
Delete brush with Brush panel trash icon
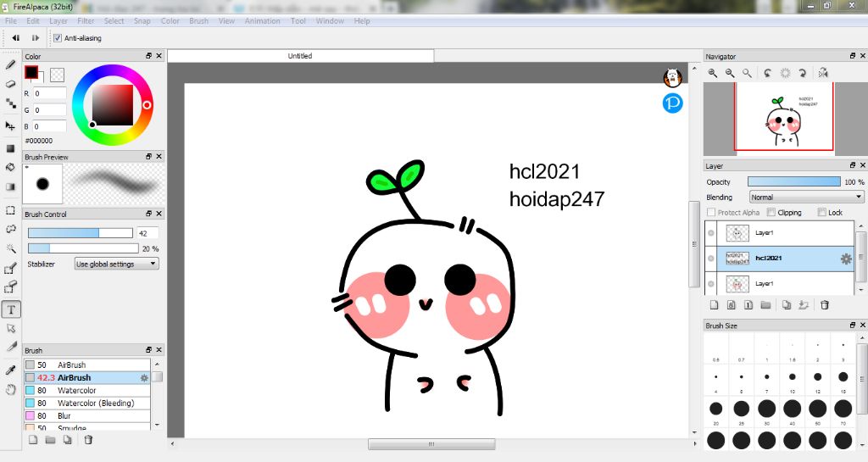[88, 440]
